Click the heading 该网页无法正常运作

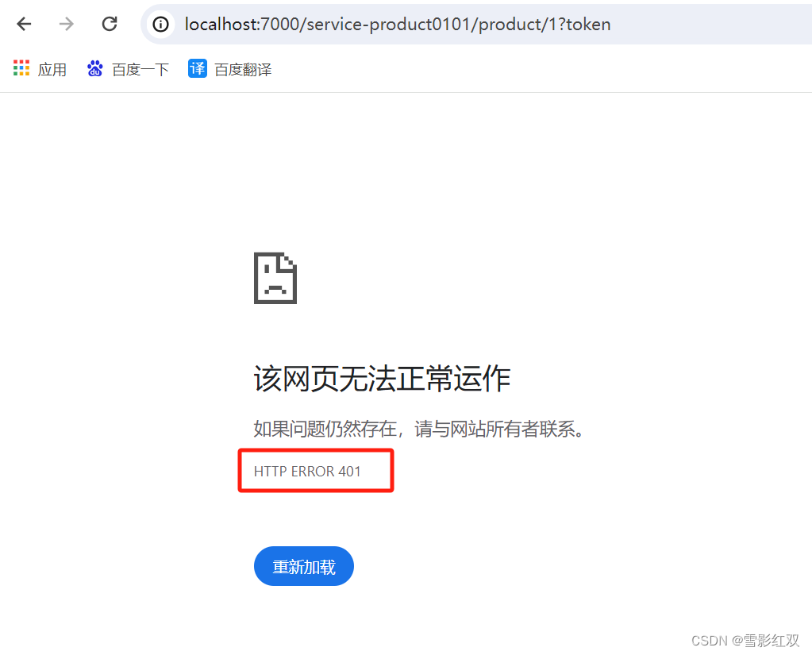(x=382, y=379)
